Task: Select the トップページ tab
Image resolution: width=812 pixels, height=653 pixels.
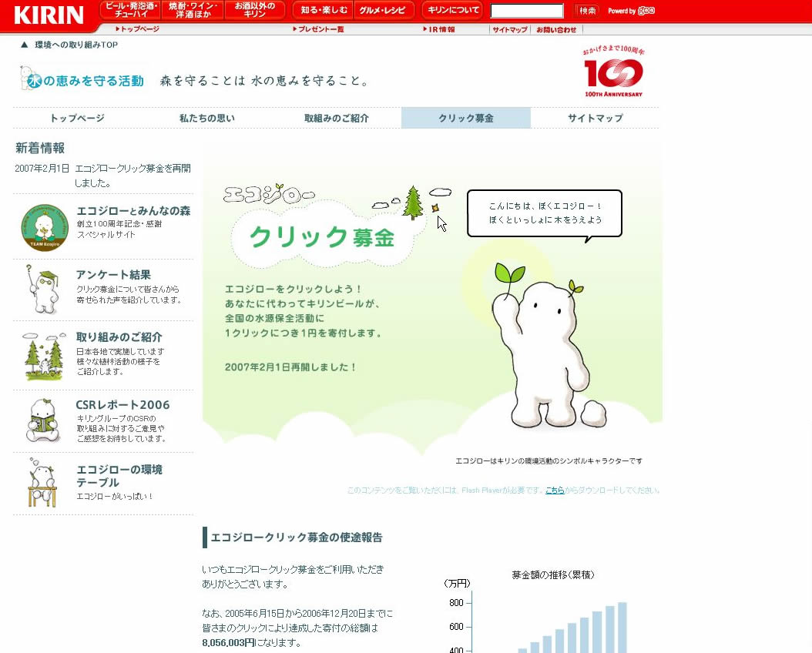Action: [78, 118]
